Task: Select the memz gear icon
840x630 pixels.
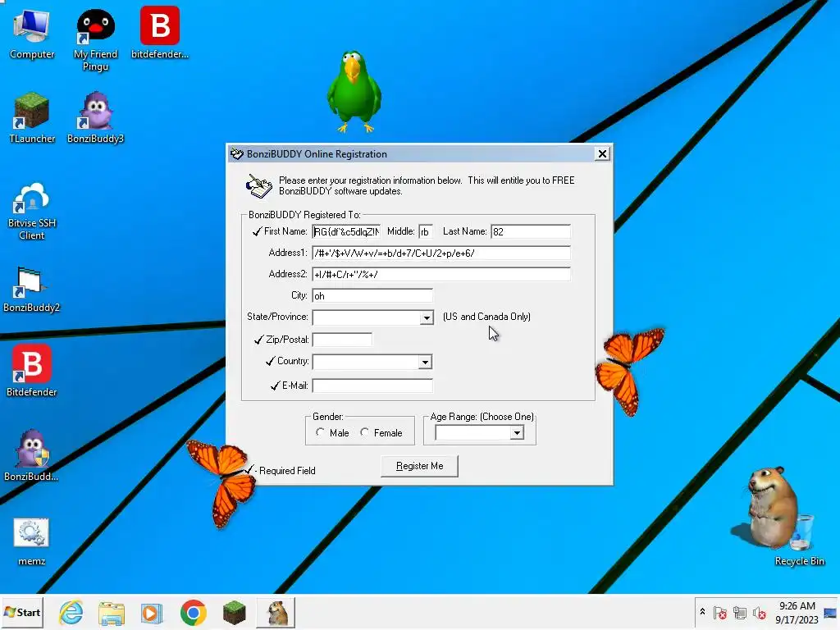Action: (x=32, y=542)
